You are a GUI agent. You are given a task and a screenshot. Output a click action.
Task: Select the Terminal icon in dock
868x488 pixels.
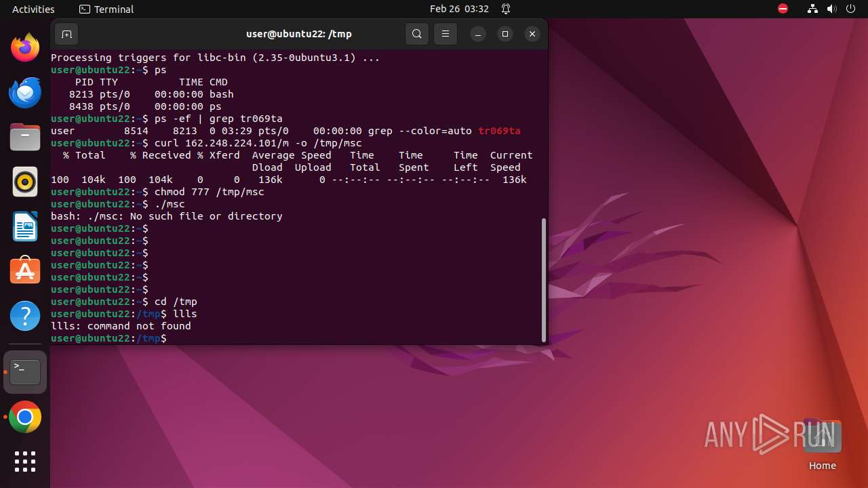pyautogui.click(x=25, y=372)
